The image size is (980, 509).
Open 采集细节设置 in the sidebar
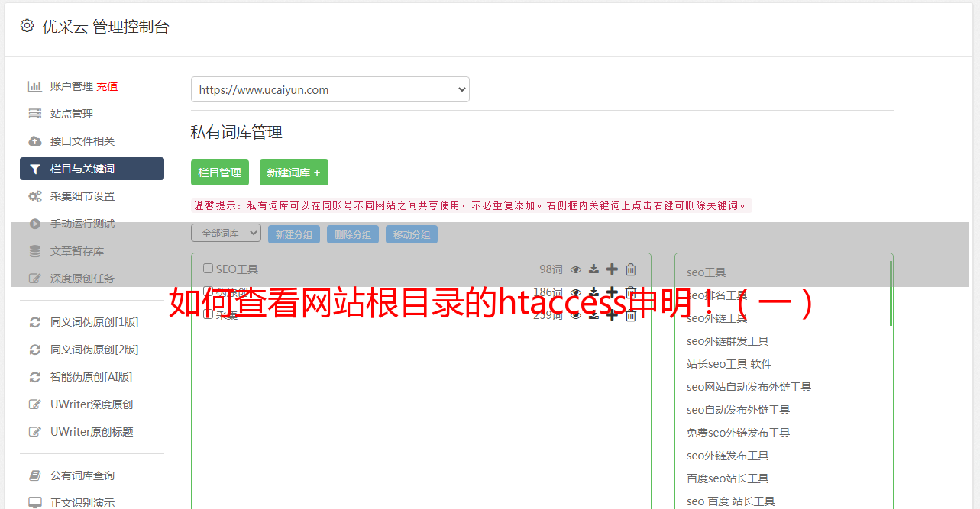[82, 196]
